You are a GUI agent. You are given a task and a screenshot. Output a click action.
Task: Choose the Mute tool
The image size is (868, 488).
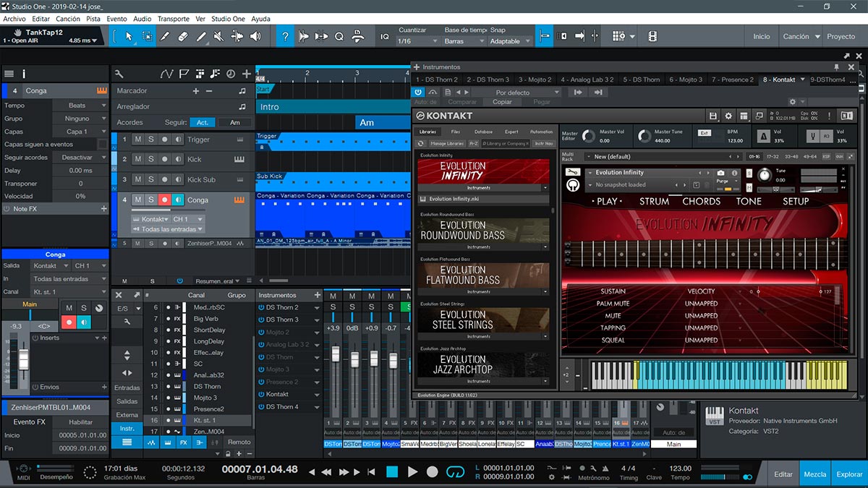[x=219, y=36]
